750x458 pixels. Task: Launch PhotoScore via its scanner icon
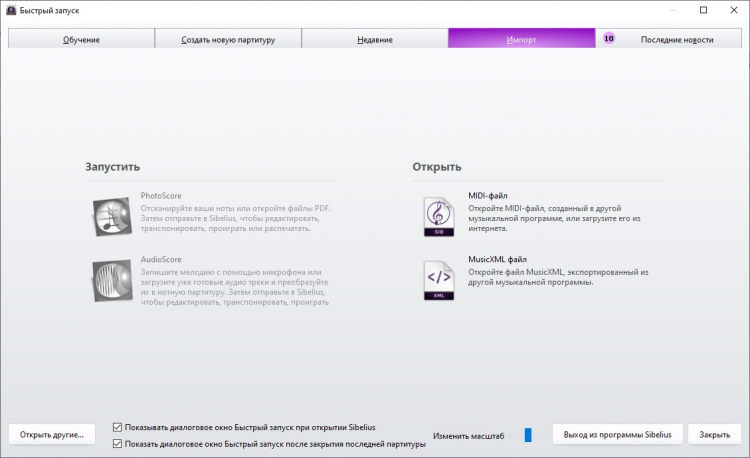pos(112,217)
